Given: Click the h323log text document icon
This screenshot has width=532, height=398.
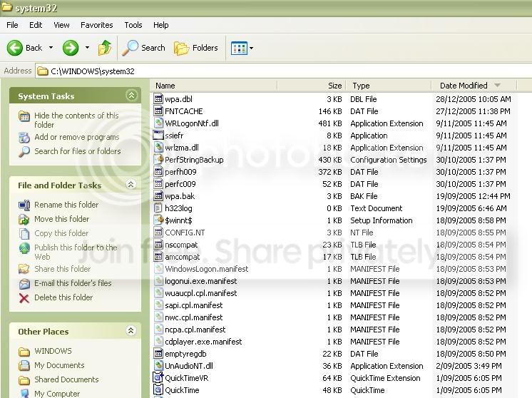Looking at the screenshot, I should pyautogui.click(x=158, y=208).
